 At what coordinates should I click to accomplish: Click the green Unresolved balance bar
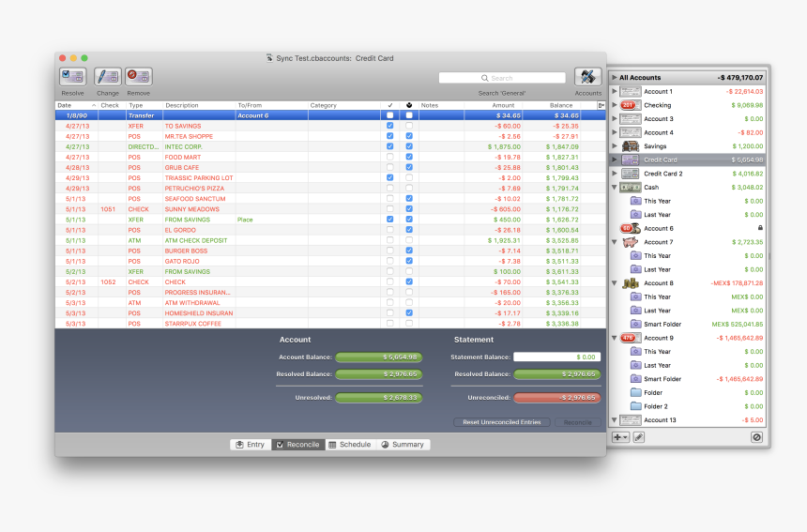(x=379, y=398)
